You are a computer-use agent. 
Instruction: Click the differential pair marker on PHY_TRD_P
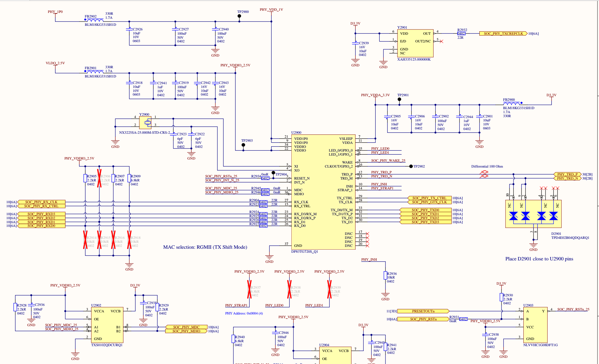[x=484, y=172]
